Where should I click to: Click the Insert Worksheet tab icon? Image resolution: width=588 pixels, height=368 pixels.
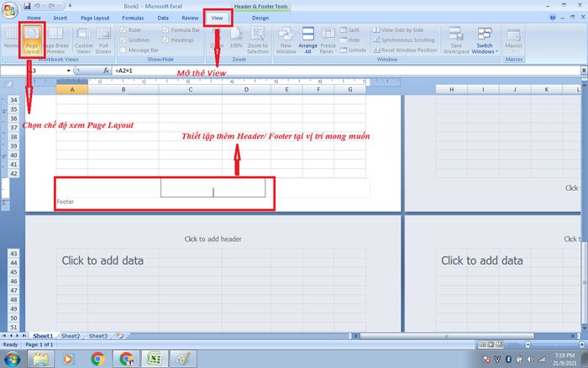(x=119, y=336)
